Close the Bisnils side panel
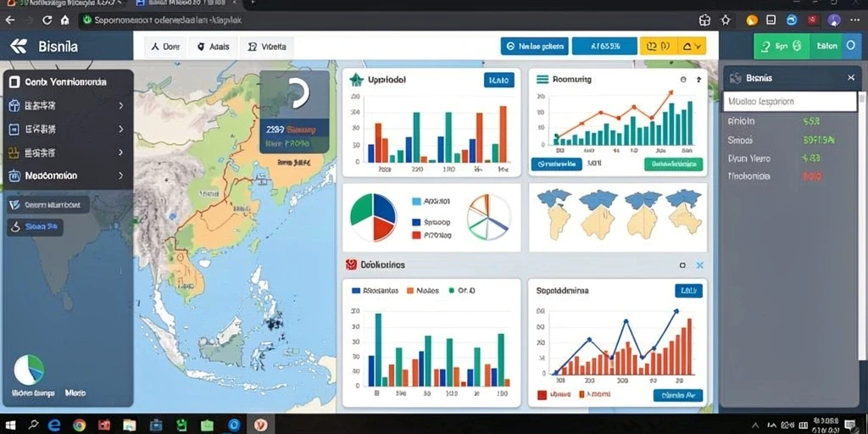Viewport: 868px width, 434px height. [x=851, y=78]
